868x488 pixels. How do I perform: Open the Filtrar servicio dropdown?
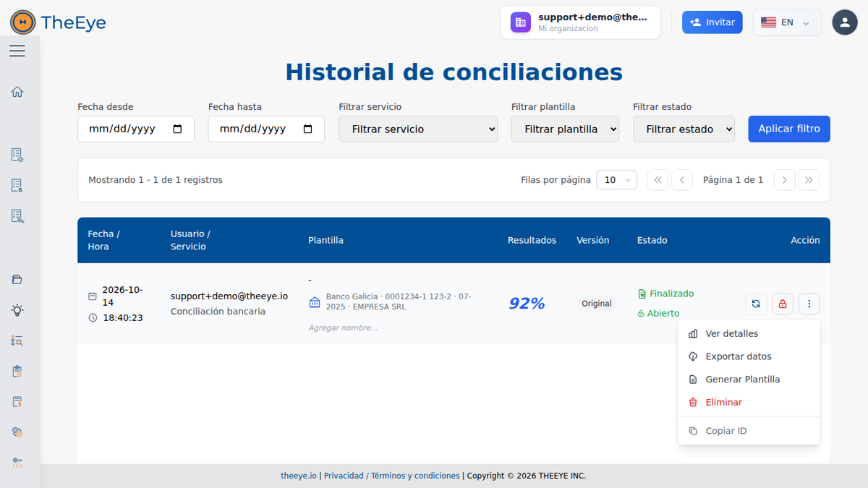[x=418, y=129]
